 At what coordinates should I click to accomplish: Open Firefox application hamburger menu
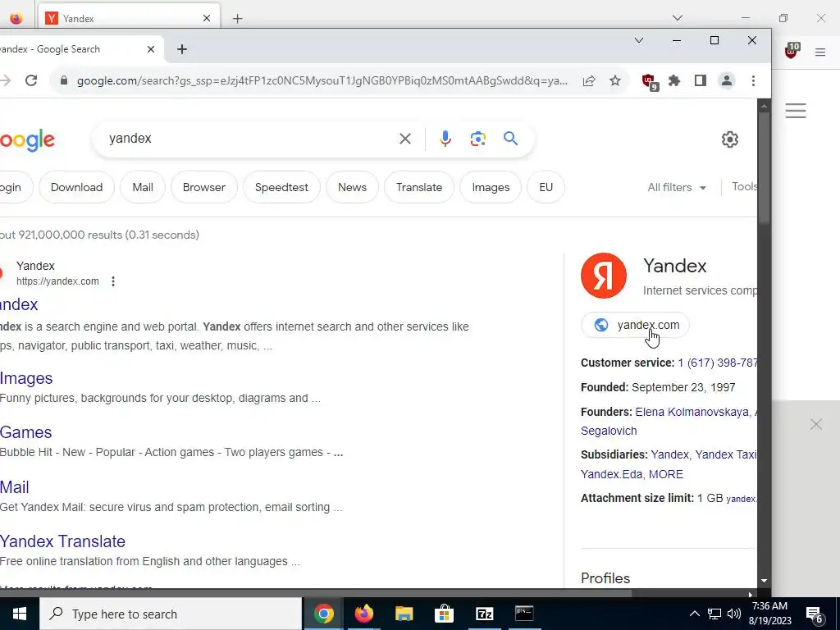point(820,52)
